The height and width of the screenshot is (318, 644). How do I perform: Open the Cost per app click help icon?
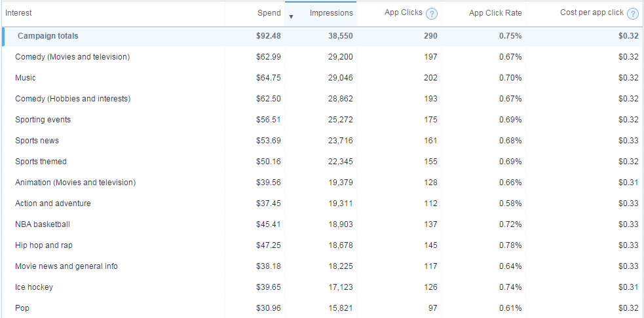[x=632, y=14]
